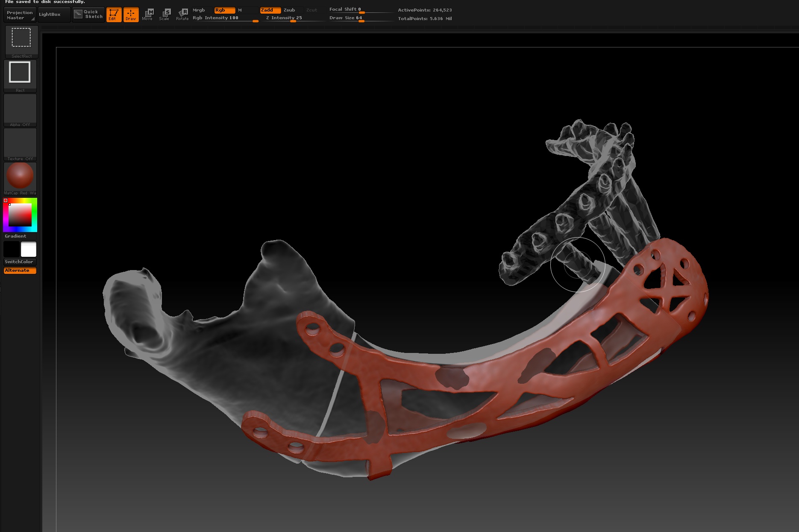
Task: Open the Texture Off picker
Action: (x=20, y=144)
